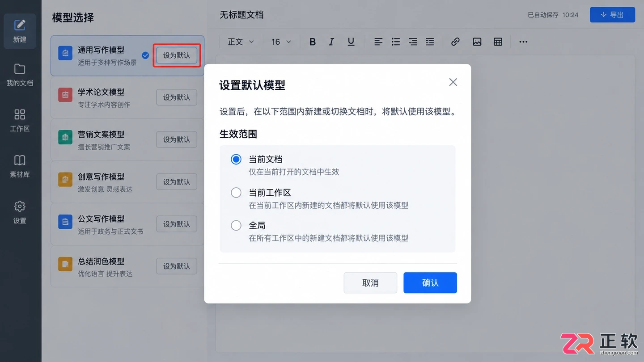Insert a hyperlink

click(x=455, y=42)
